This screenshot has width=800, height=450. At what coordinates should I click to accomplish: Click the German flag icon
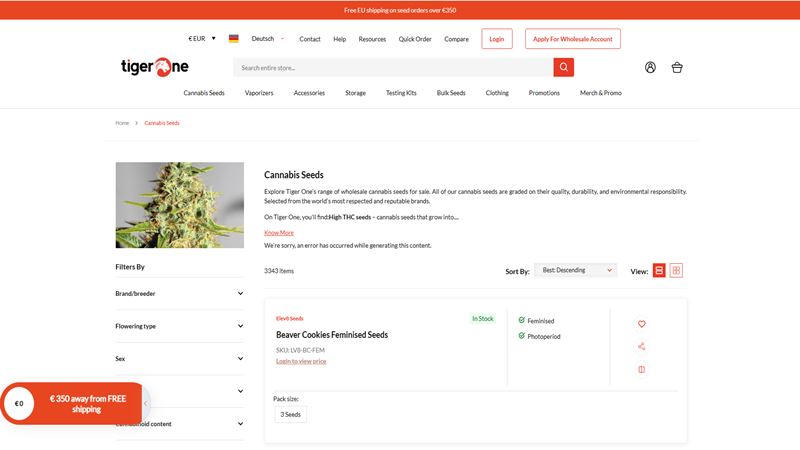click(234, 39)
